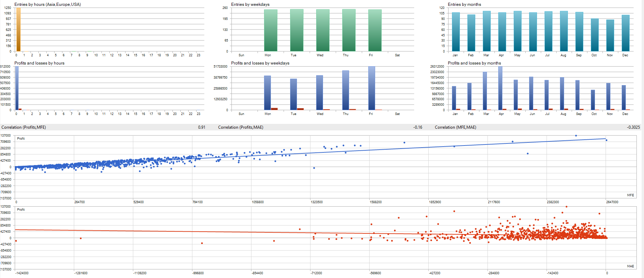Click the 51733000 value on weekdays profit axis
Viewport: 644px width, 278px height.
click(x=220, y=67)
